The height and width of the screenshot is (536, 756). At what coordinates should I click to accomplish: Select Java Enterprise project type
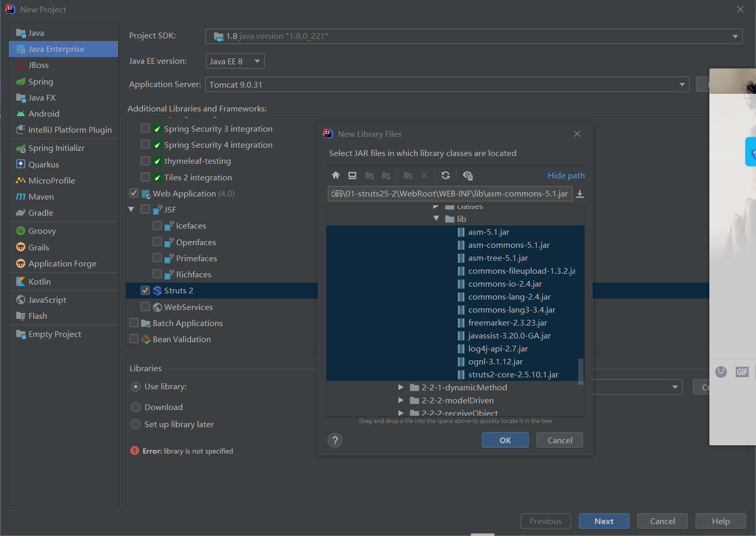pos(63,49)
